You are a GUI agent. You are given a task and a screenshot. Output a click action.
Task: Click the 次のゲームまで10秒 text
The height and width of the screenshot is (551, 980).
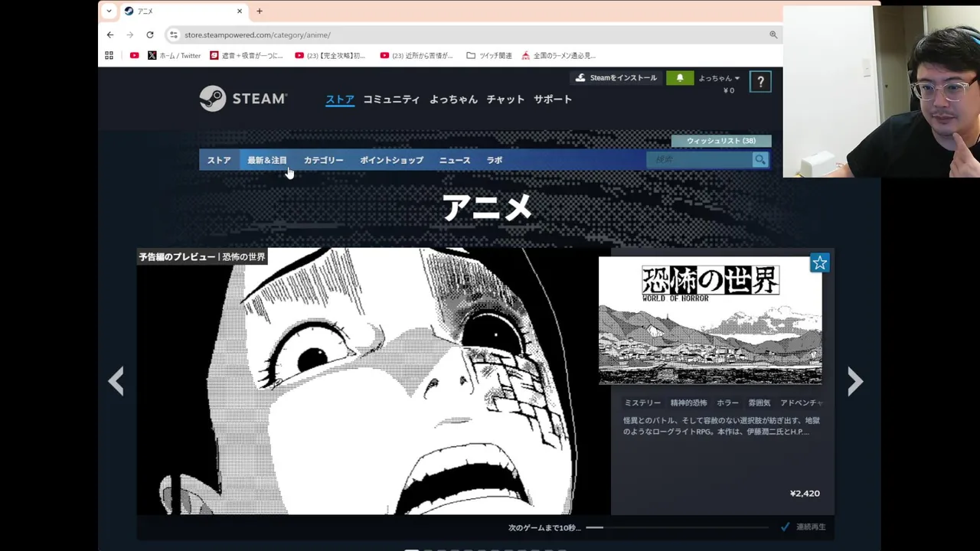544,527
